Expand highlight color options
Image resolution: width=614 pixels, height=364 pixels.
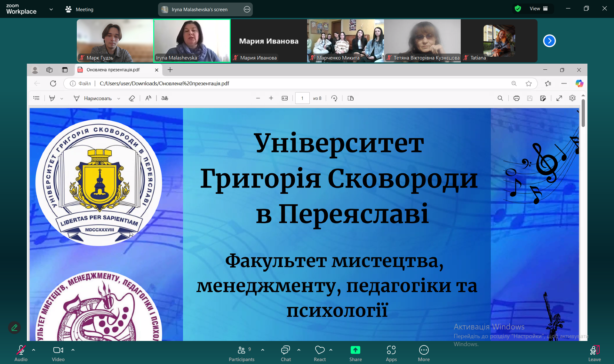click(62, 99)
